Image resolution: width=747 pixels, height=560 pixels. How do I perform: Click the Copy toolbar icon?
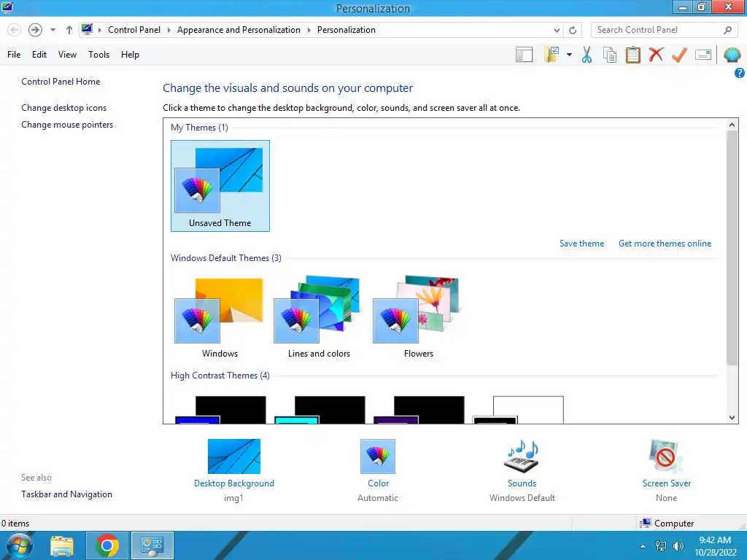pos(610,55)
